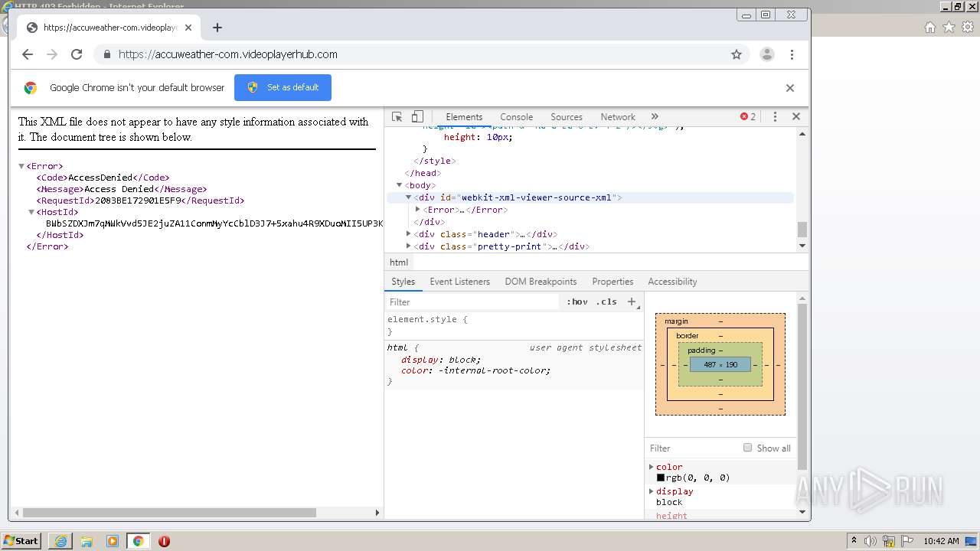The height and width of the screenshot is (551, 980).
Task: Open Chrome's three-dot menu
Action: tap(792, 54)
